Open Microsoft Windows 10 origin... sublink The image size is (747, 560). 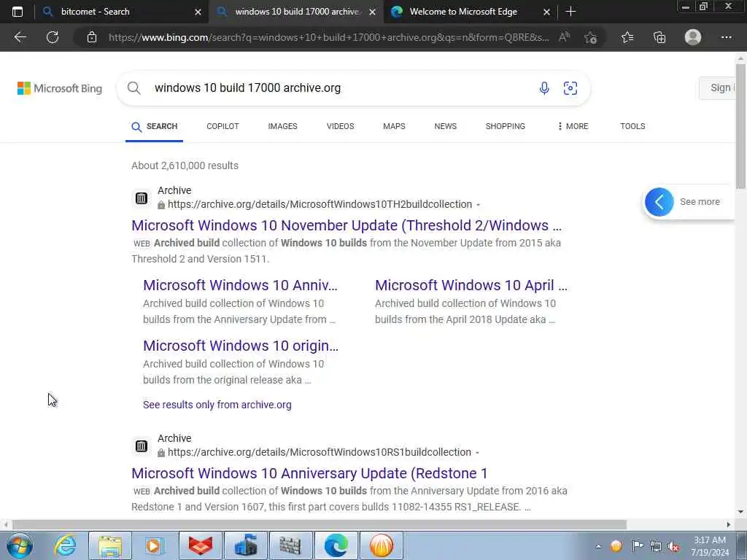[x=241, y=346]
